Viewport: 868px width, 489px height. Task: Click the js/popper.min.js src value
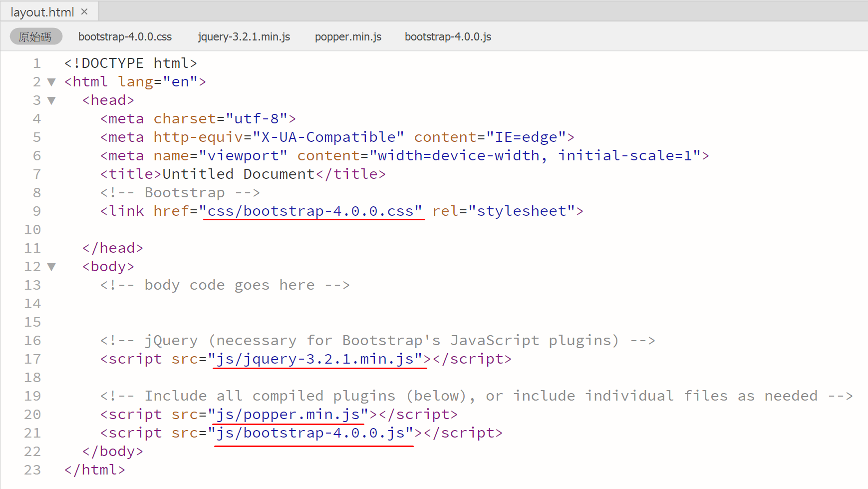tap(288, 415)
